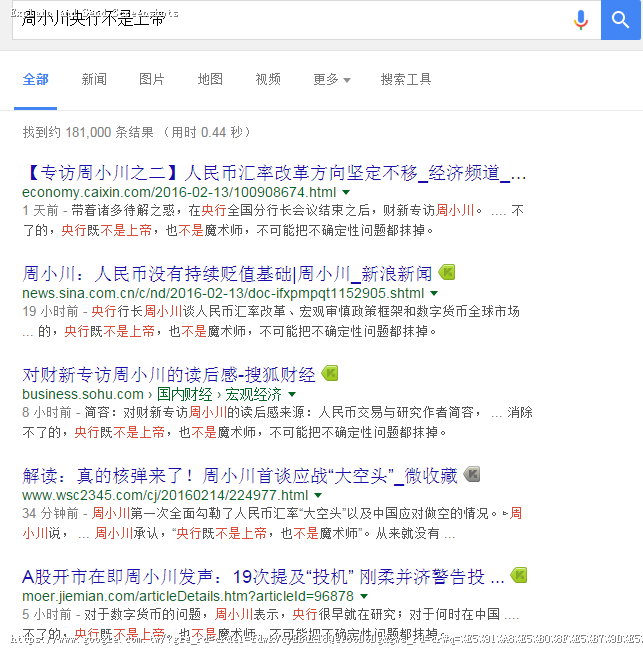Expand dropdown arrow after the news.sina.com.cn URL
The height and width of the screenshot is (656, 643).
434,293
